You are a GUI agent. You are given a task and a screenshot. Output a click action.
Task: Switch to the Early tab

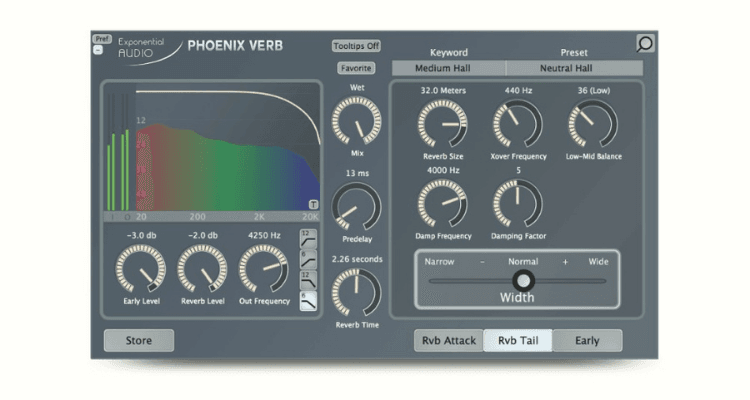587,340
